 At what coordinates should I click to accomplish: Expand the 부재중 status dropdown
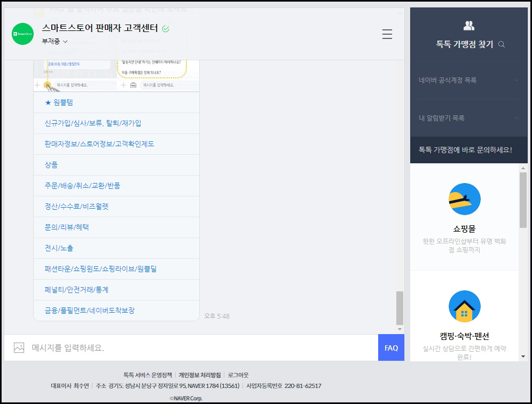54,41
